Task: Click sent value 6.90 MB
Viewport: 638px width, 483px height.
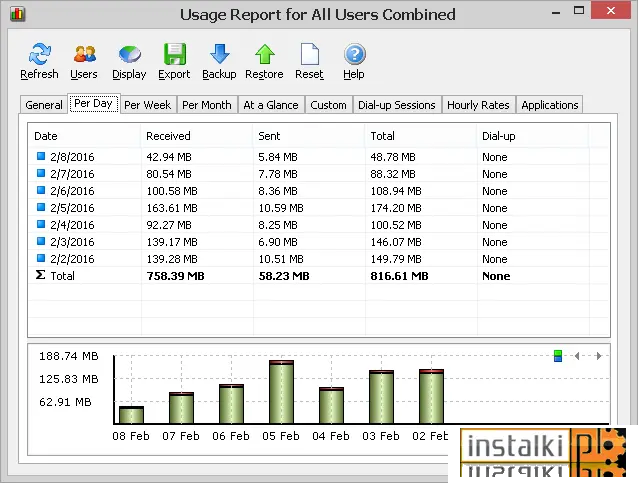Action: pyautogui.click(x=278, y=242)
